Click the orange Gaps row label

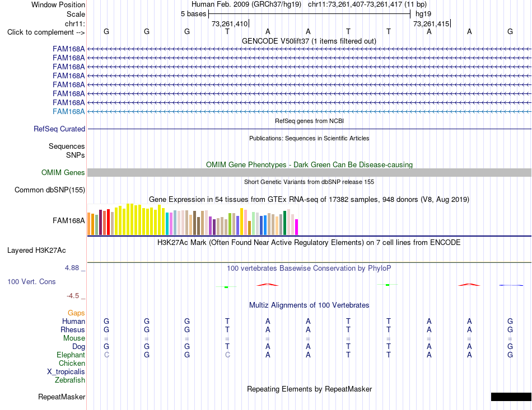[x=76, y=313]
